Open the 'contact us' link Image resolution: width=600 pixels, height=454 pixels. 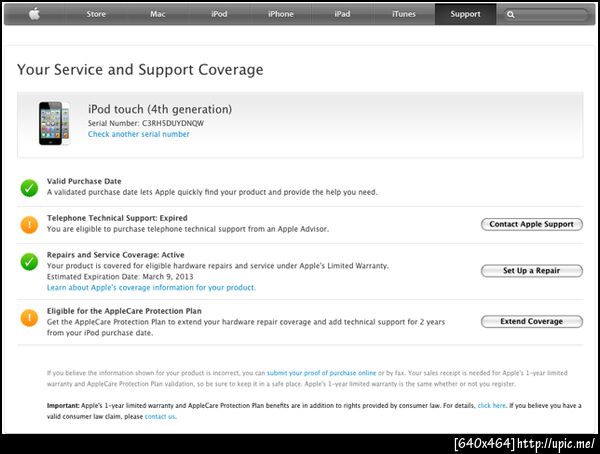(x=160, y=416)
